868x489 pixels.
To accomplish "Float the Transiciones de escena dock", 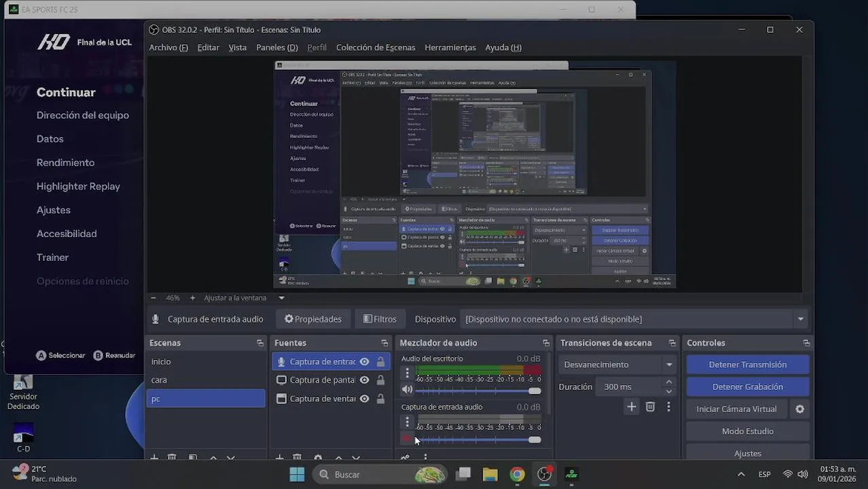I will point(672,343).
